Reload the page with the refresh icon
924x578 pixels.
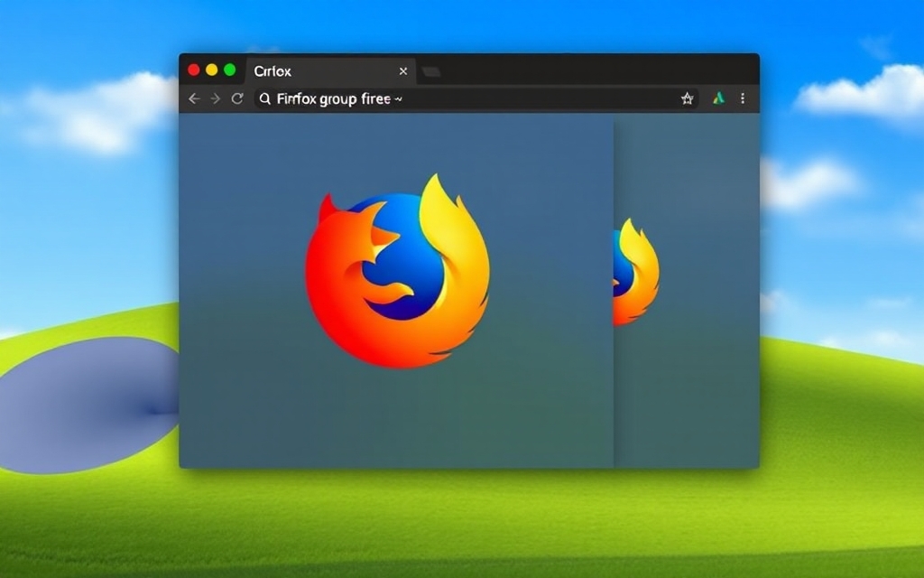pyautogui.click(x=237, y=98)
